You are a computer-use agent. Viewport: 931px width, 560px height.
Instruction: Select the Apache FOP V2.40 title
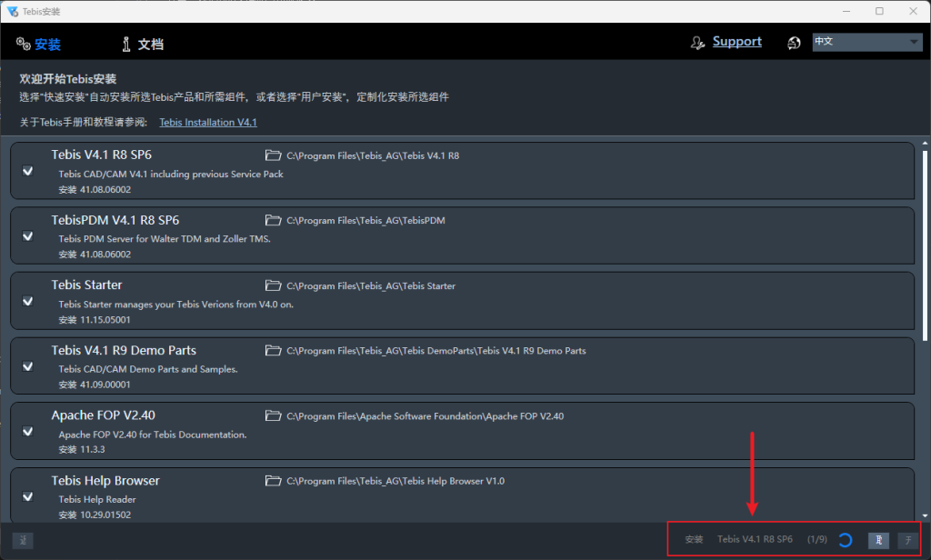point(104,415)
